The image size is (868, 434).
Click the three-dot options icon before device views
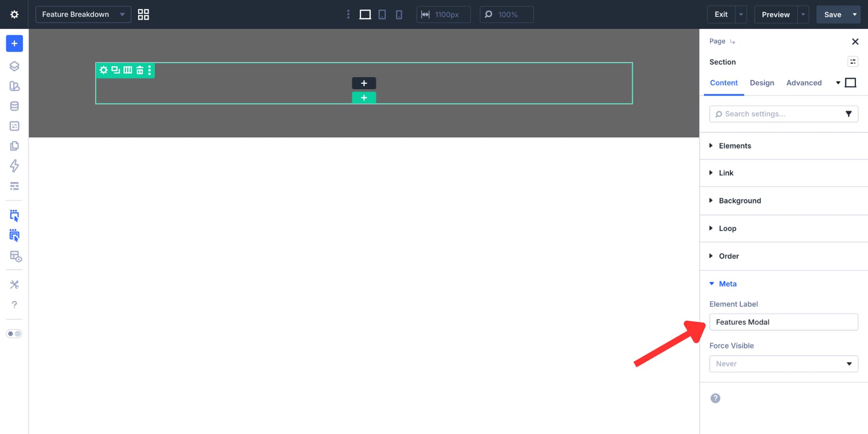click(348, 14)
